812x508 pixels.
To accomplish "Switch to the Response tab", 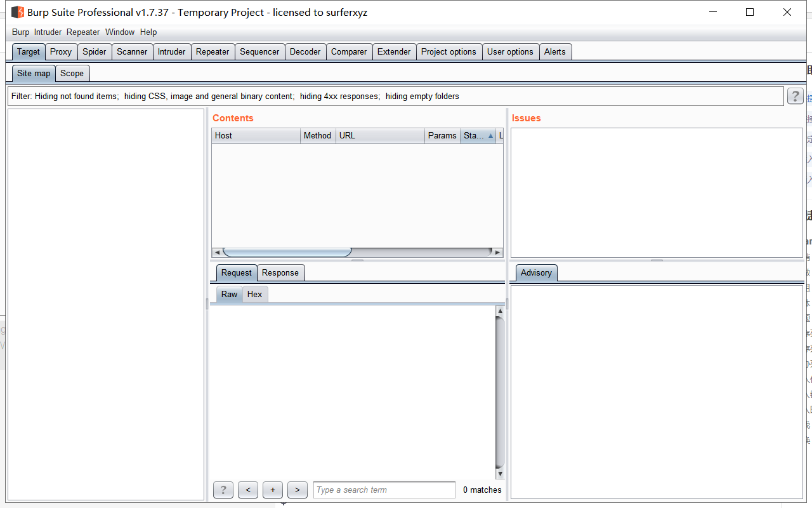I will point(280,273).
